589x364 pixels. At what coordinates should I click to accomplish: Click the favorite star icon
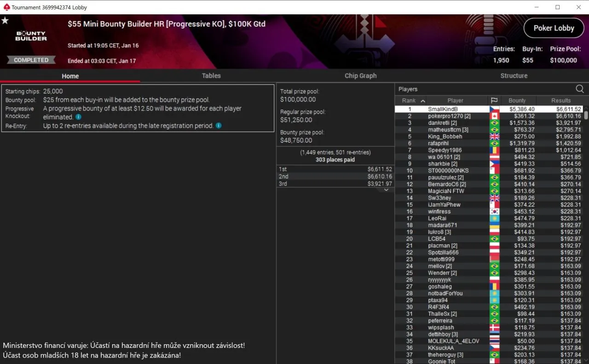click(x=5, y=21)
